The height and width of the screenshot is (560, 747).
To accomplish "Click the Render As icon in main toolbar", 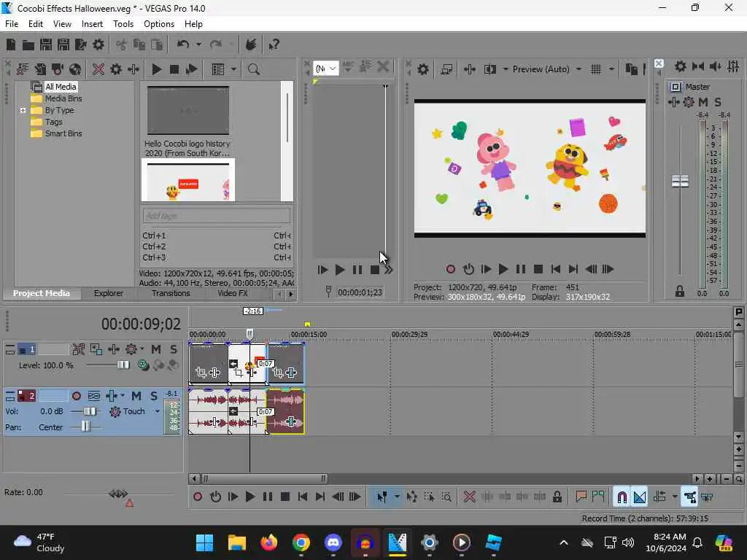I will pyautogui.click(x=80, y=44).
